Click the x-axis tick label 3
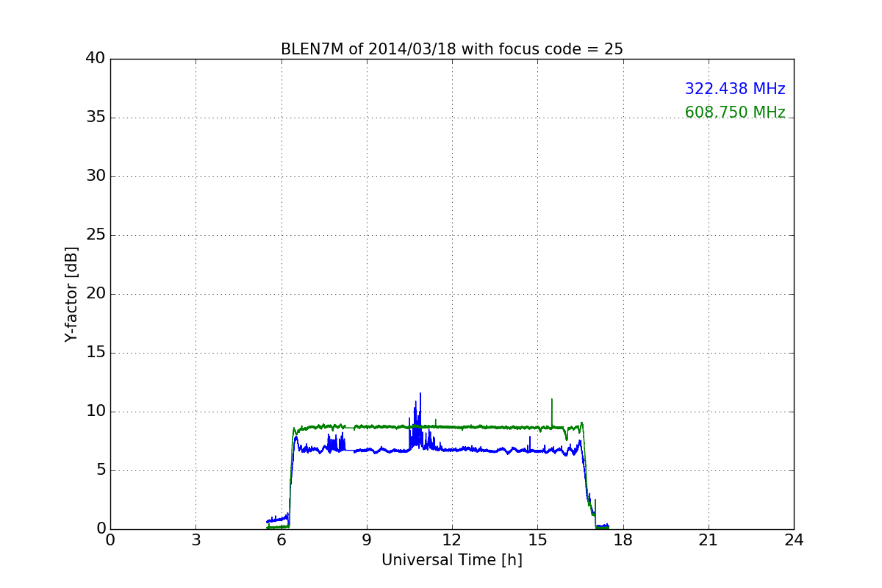Image resolution: width=882 pixels, height=588 pixels. coord(196,540)
